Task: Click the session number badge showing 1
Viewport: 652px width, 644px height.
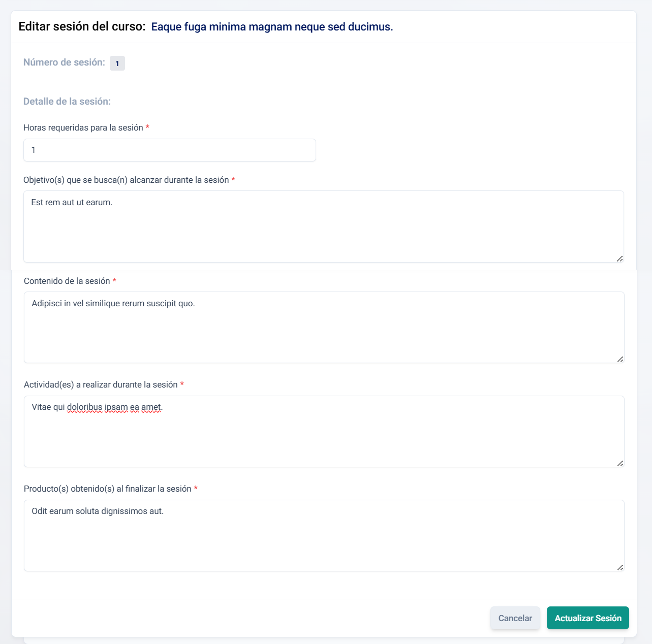Action: tap(117, 63)
